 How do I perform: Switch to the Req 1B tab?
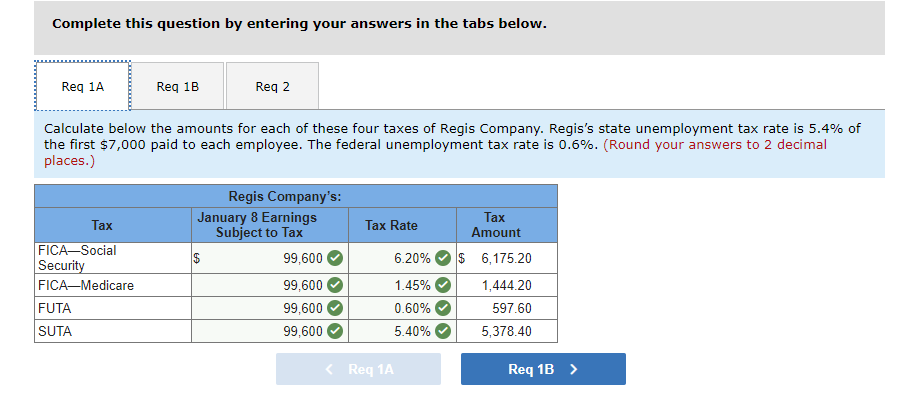pos(178,86)
